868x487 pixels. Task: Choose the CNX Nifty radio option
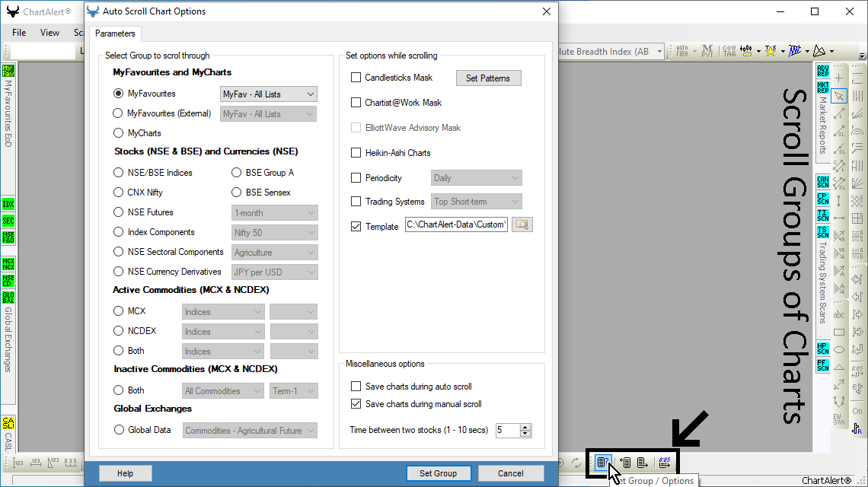[x=118, y=192]
